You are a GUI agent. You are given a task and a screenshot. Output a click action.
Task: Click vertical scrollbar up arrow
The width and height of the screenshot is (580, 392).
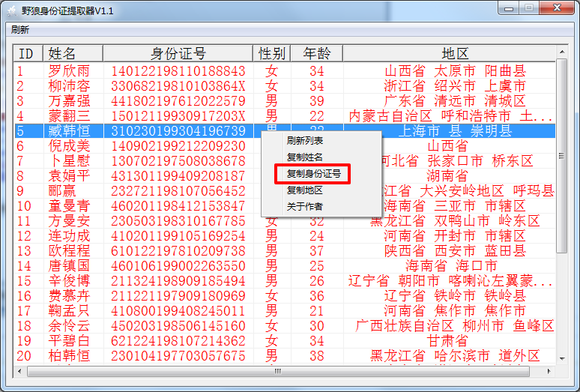tap(562, 52)
